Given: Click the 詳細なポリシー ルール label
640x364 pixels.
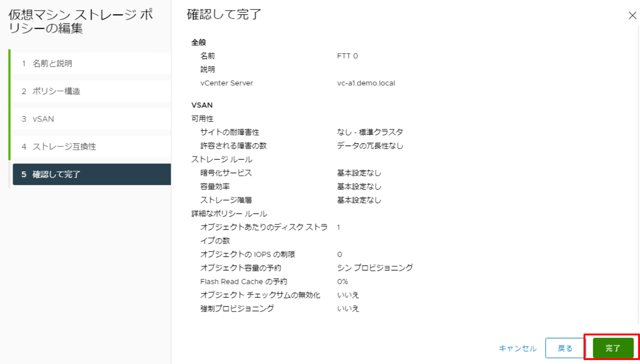Looking at the screenshot, I should tap(229, 214).
